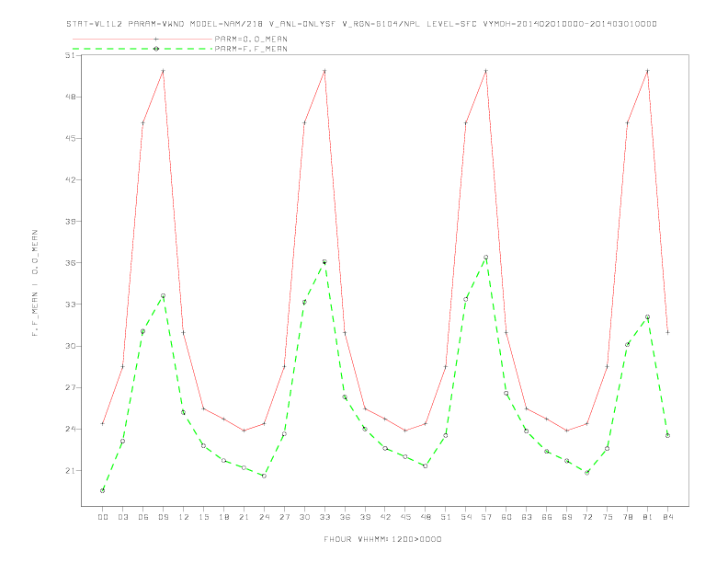
Task: Select y-axis tick label 36
Action: click(70, 263)
